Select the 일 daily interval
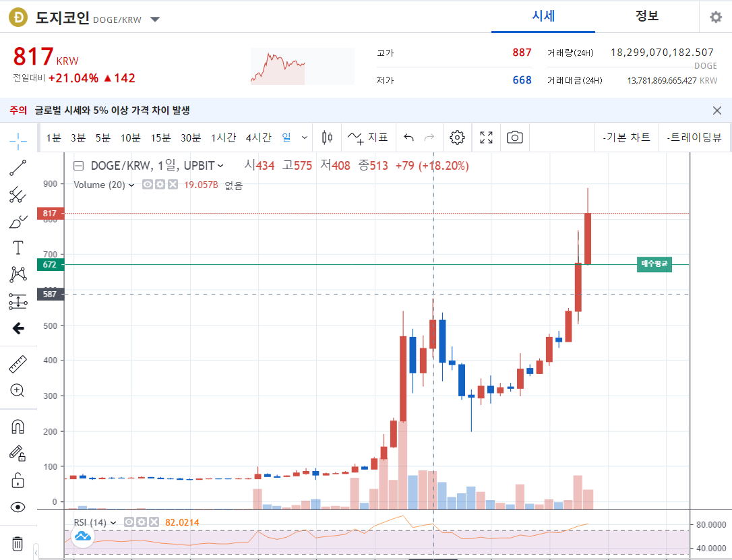 286,137
